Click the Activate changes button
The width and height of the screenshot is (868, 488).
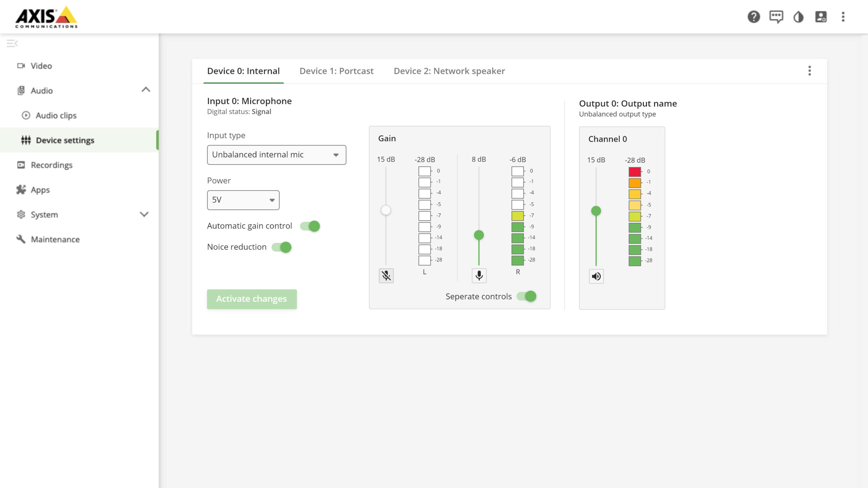pos(252,299)
